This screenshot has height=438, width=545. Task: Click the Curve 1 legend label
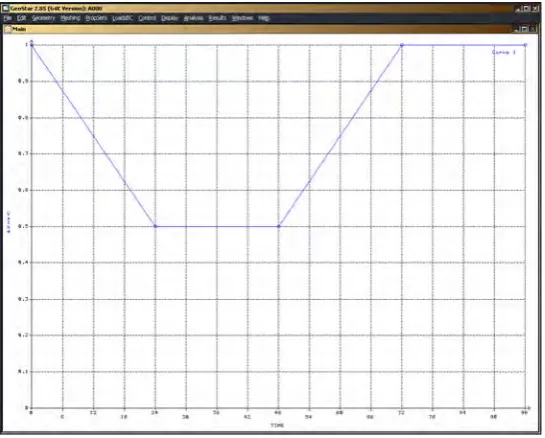(504, 52)
